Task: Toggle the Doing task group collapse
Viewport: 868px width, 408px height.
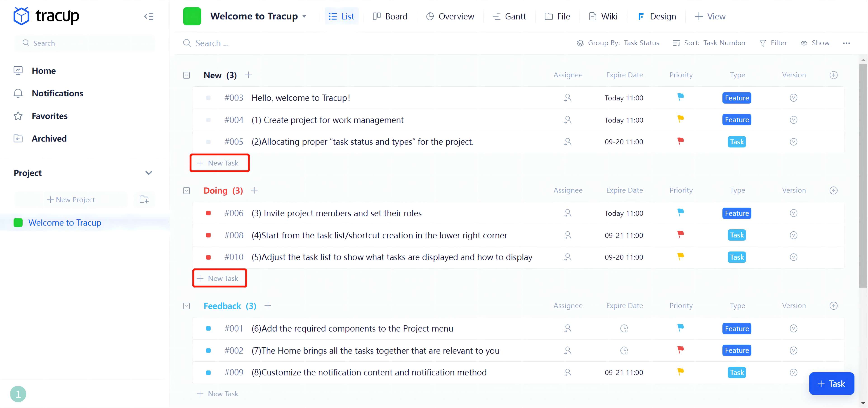Action: (187, 190)
